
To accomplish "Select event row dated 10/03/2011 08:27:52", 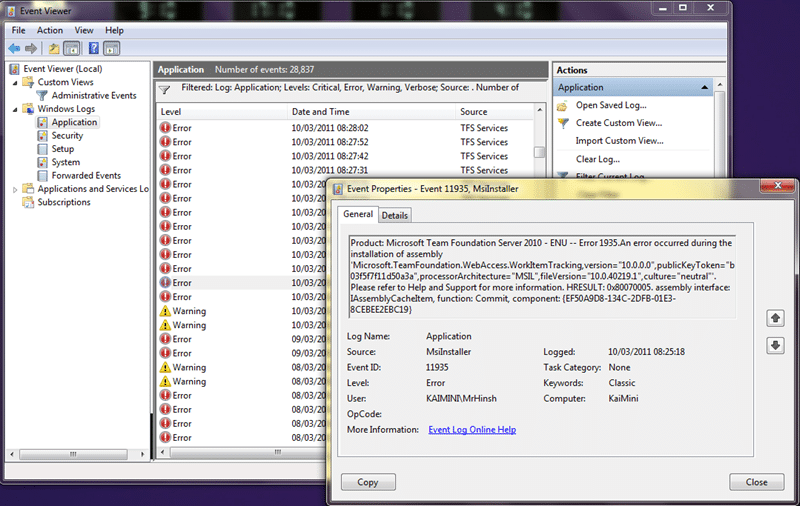I will click(345, 142).
